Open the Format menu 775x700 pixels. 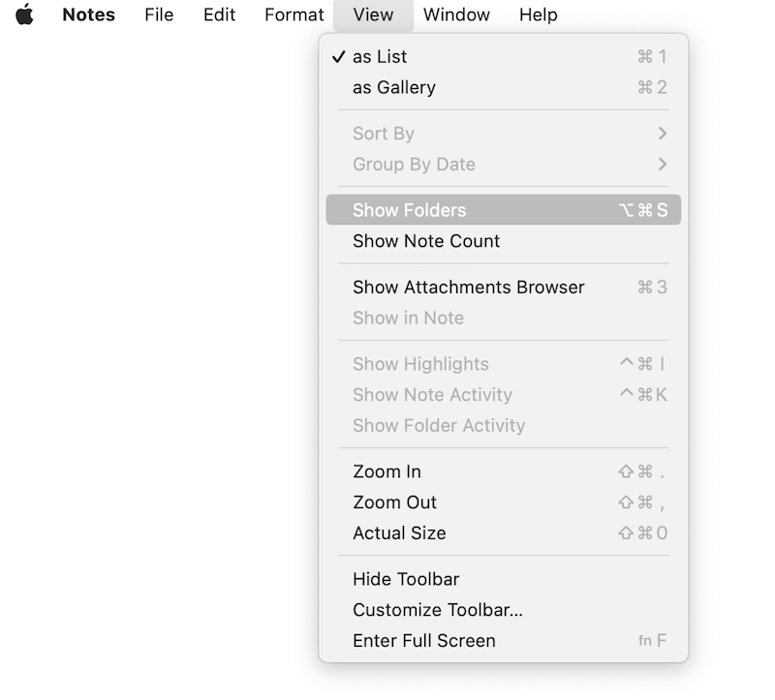pyautogui.click(x=294, y=15)
